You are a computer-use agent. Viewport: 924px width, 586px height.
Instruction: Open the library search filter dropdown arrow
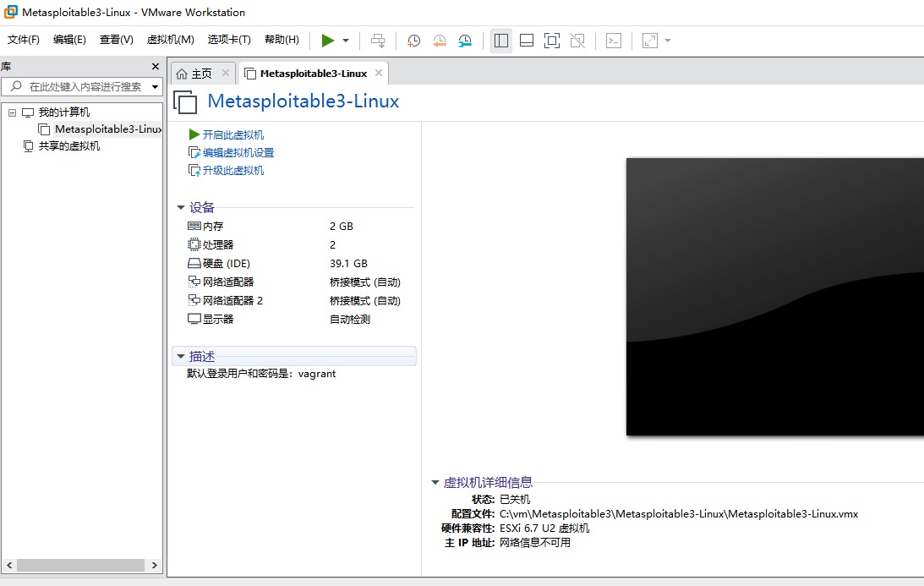point(155,87)
